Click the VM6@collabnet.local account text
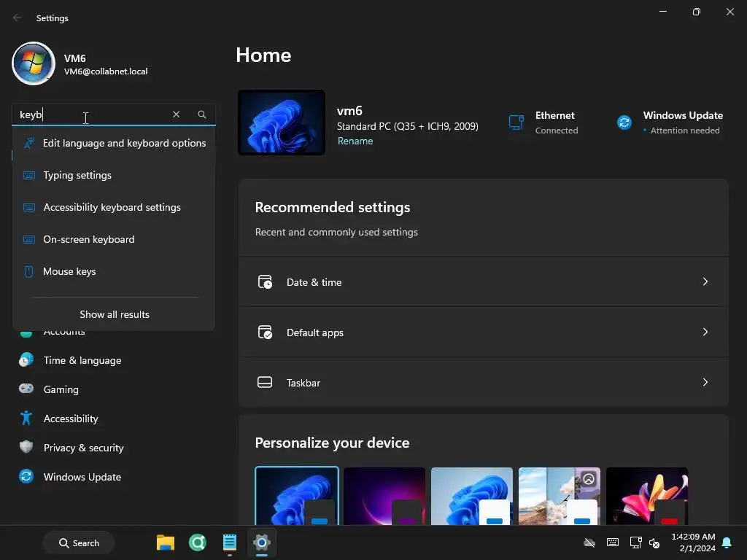Image resolution: width=747 pixels, height=560 pixels. point(106,71)
